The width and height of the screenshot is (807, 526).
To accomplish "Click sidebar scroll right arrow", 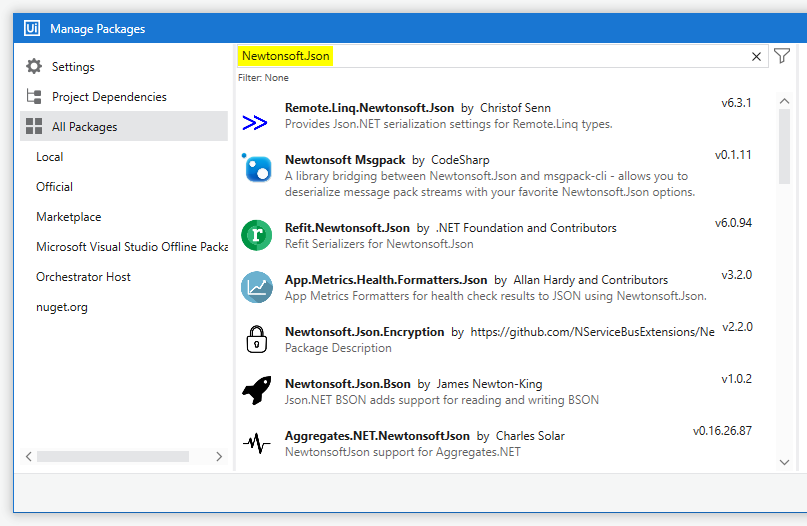I will click(x=219, y=457).
